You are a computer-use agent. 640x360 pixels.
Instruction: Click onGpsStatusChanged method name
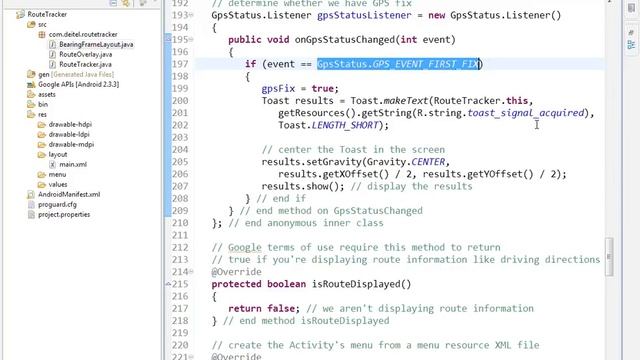coord(345,40)
